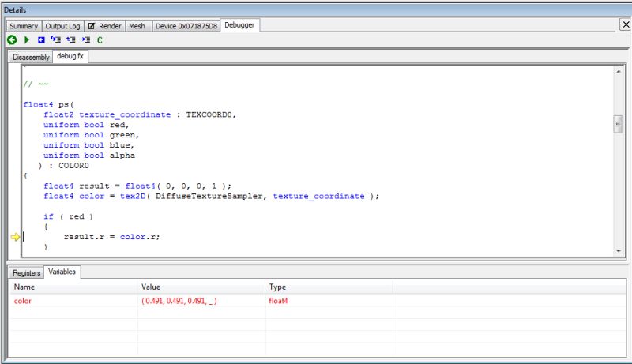632x364 pixels.
Task: Click the step into icon
Action: 55,39
